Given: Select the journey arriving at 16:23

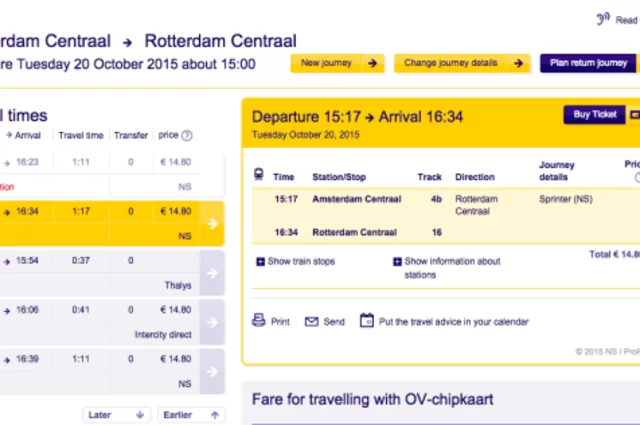Looking at the screenshot, I should coord(100,162).
